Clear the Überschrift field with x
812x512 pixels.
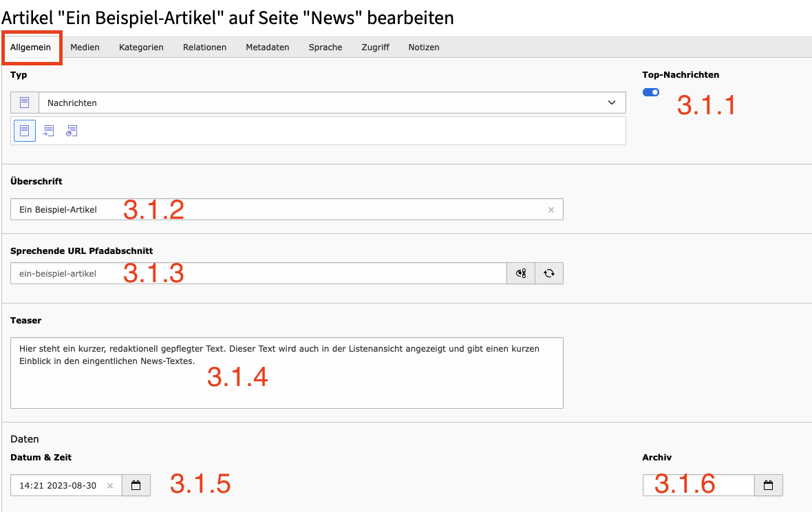(x=551, y=210)
